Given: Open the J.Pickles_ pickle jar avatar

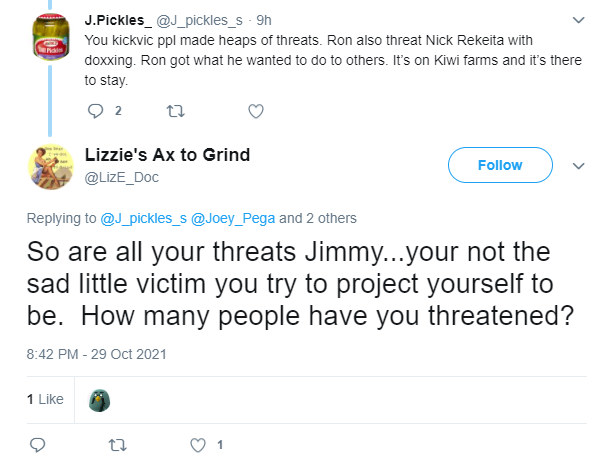Looking at the screenshot, I should (x=51, y=37).
